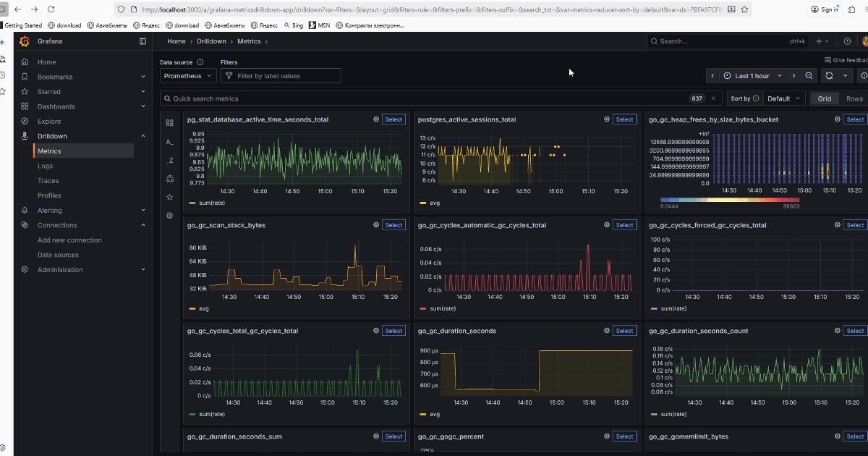
Task: Switch layout to Rows view
Action: coord(854,98)
